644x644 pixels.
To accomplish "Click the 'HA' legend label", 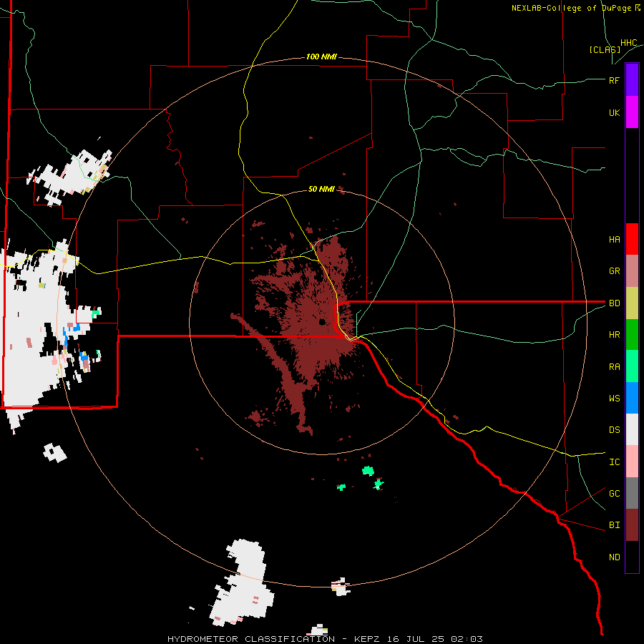I will [615, 240].
